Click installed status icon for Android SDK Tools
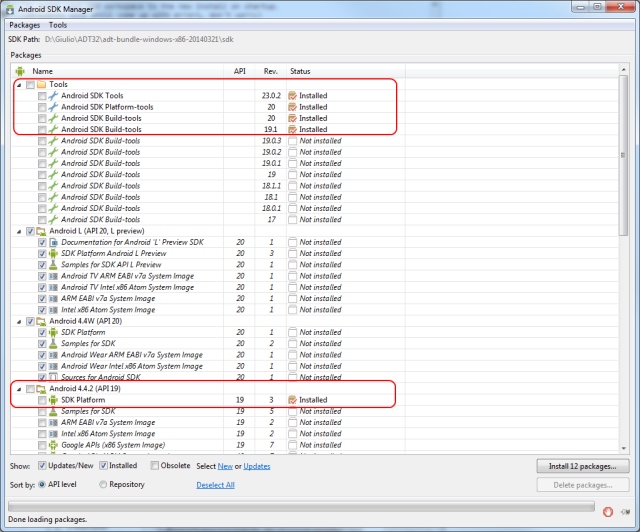Viewport: 640px width, 532px height. 292,96
